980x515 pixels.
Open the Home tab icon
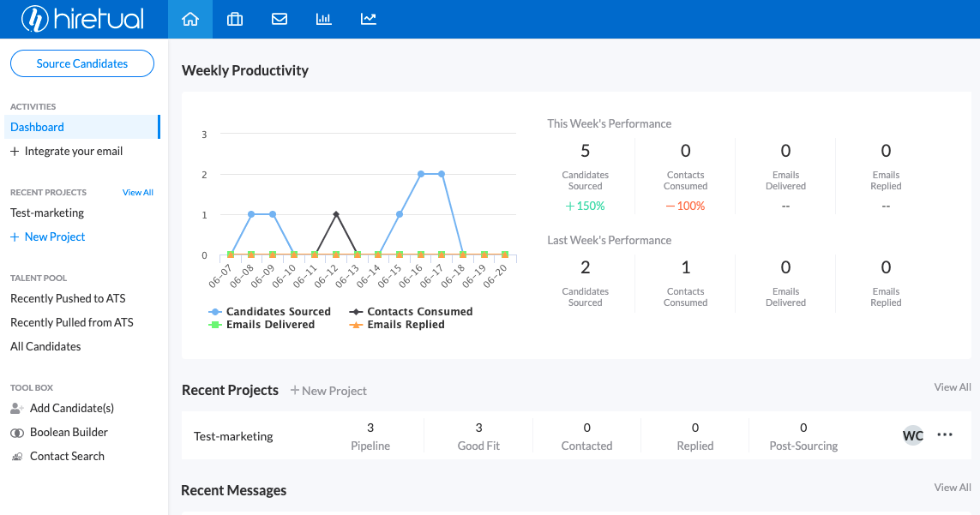[x=190, y=20]
